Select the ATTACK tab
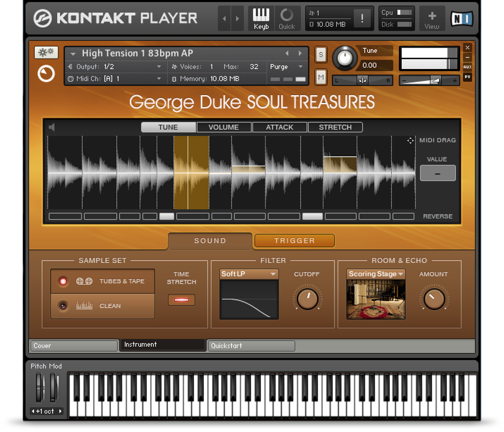Viewport: 504px width, 432px height. point(280,127)
